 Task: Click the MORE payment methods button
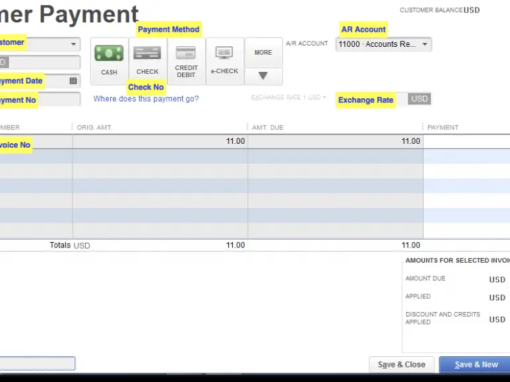[263, 52]
